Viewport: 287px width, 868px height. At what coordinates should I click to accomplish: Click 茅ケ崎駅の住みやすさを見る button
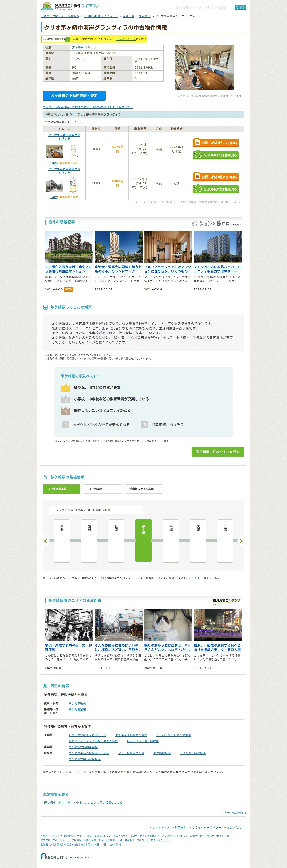coord(218,452)
